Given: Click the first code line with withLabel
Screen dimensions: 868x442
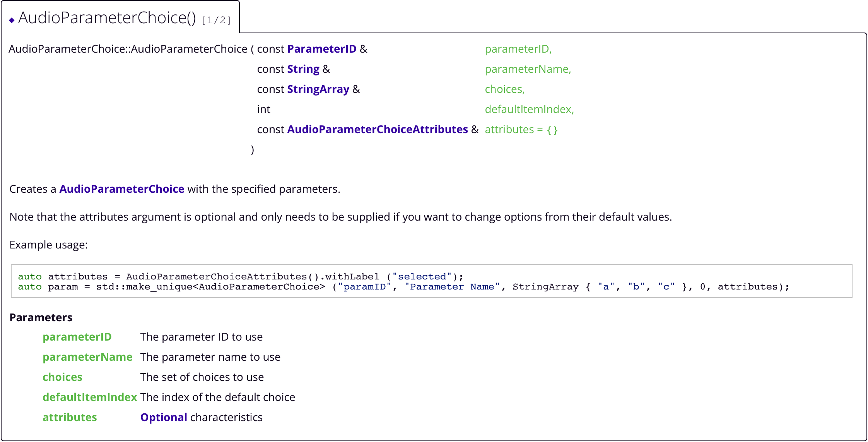Looking at the screenshot, I should click(240, 276).
